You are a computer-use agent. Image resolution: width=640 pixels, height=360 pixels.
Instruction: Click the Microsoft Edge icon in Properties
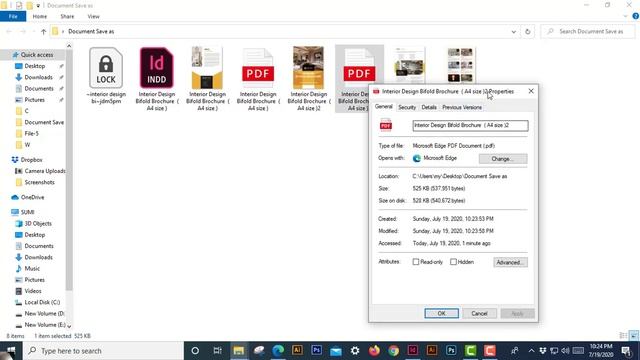[417, 158]
